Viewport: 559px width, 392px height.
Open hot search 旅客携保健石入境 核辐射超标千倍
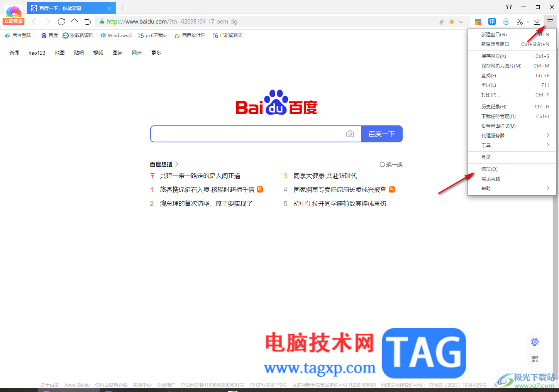tap(207, 190)
